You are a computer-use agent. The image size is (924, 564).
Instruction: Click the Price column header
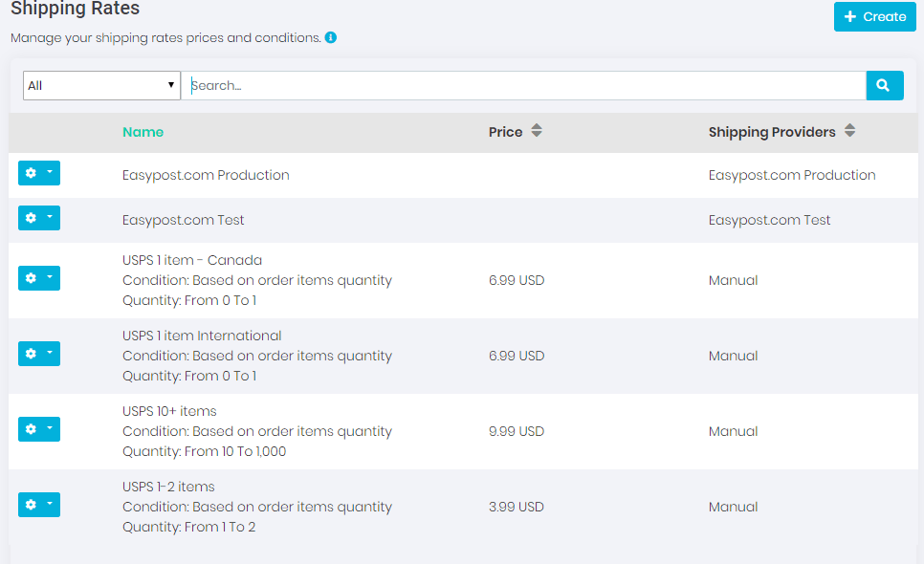tap(505, 132)
